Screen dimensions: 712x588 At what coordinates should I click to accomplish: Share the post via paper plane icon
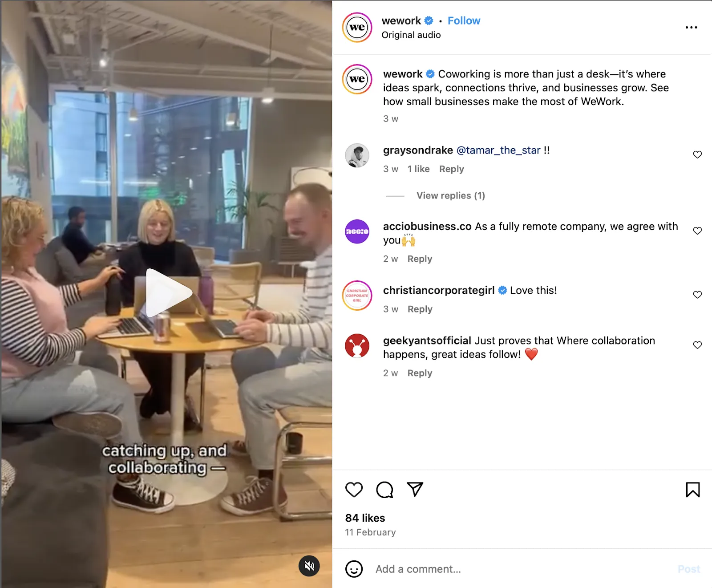point(415,489)
